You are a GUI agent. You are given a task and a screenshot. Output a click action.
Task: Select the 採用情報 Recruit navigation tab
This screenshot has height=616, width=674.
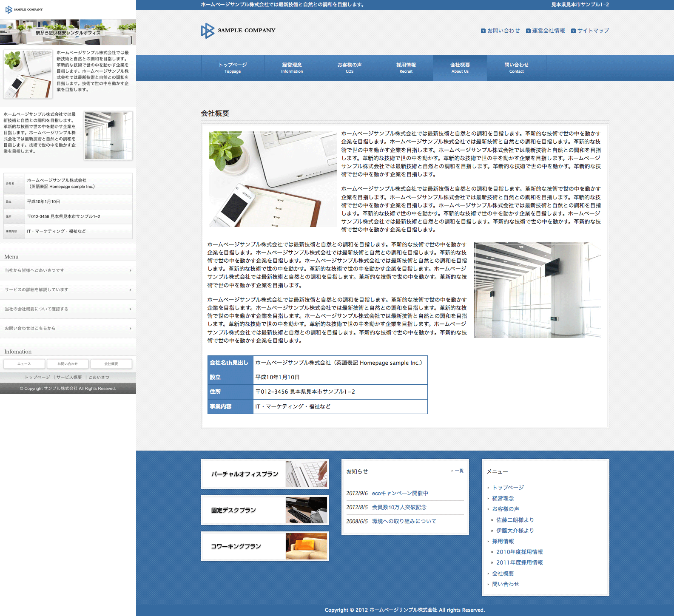[406, 68]
